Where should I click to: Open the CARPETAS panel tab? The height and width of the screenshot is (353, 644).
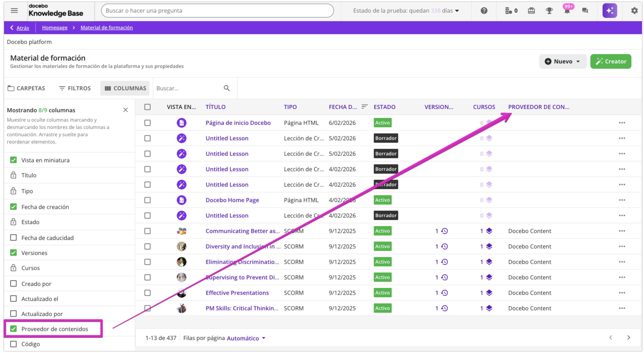point(26,88)
